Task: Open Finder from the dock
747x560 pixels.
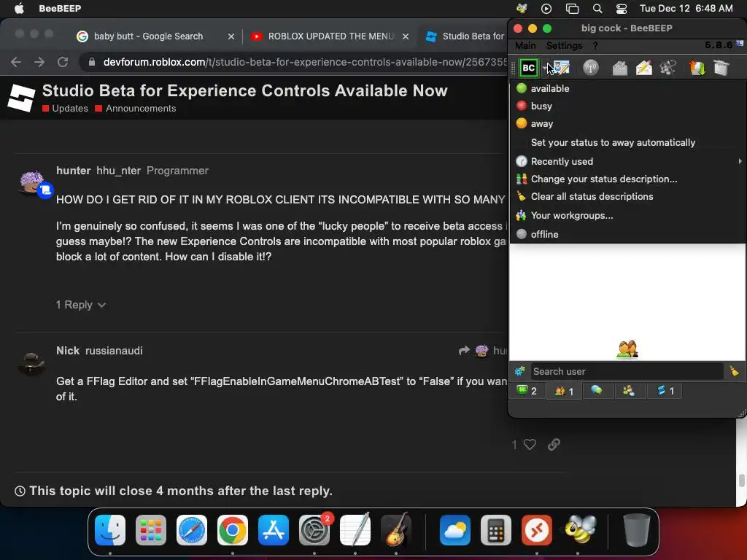Action: (x=110, y=530)
